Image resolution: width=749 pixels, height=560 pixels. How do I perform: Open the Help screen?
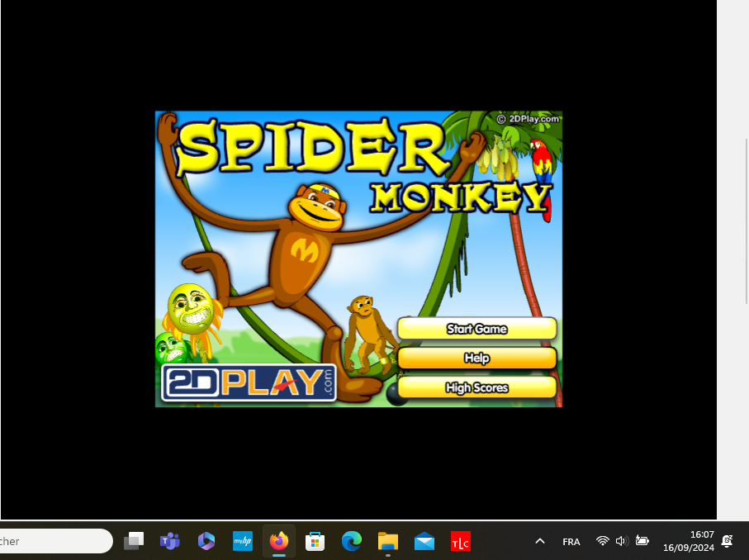pyautogui.click(x=476, y=358)
